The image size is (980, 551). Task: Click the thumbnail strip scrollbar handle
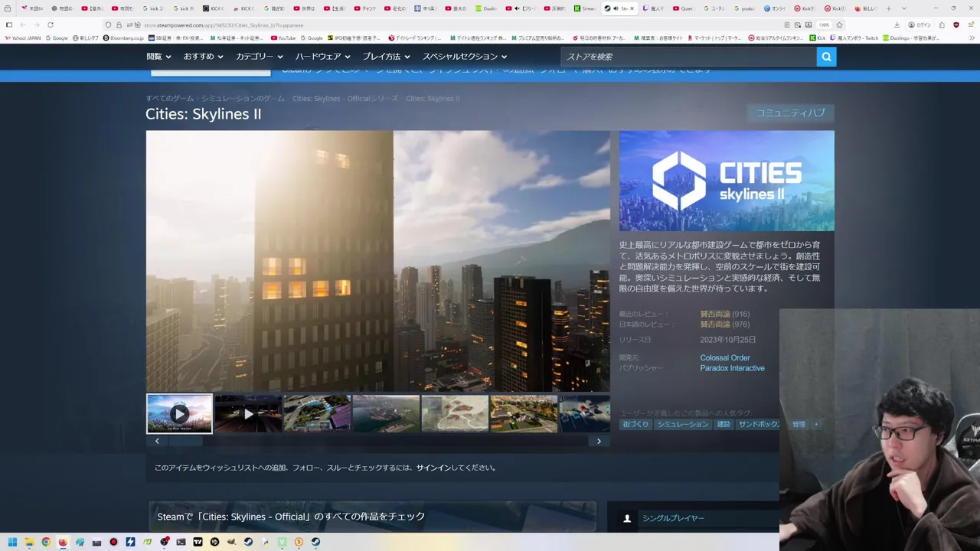tap(185, 441)
